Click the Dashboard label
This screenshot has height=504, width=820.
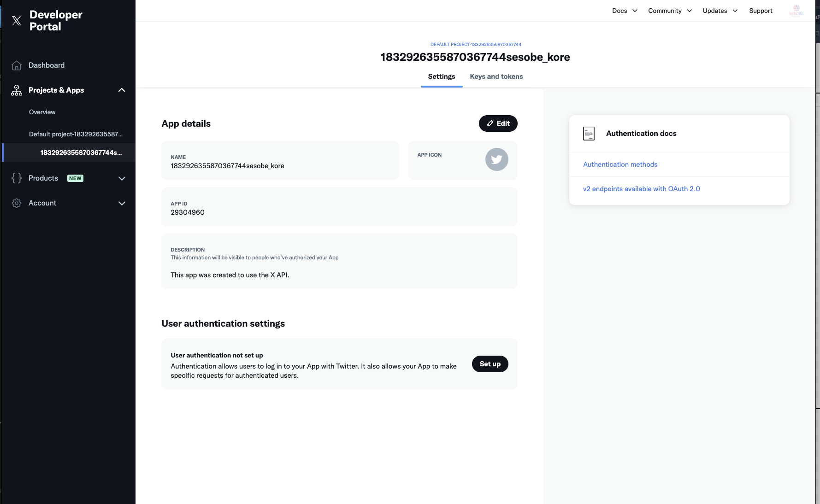click(x=47, y=65)
